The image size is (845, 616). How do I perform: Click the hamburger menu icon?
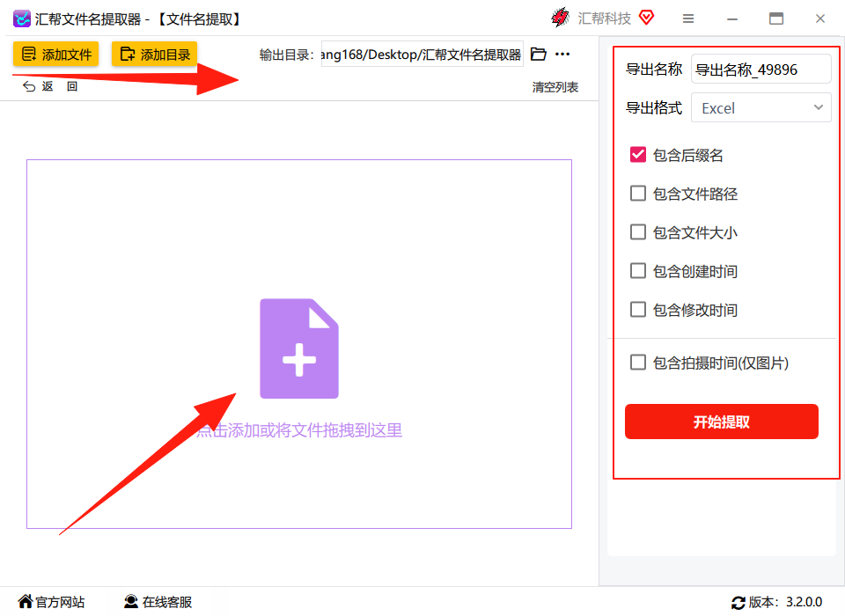click(688, 18)
